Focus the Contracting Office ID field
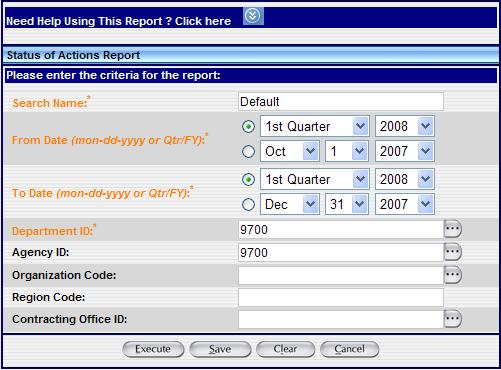Viewport: 501px width, 370px height. [x=341, y=319]
